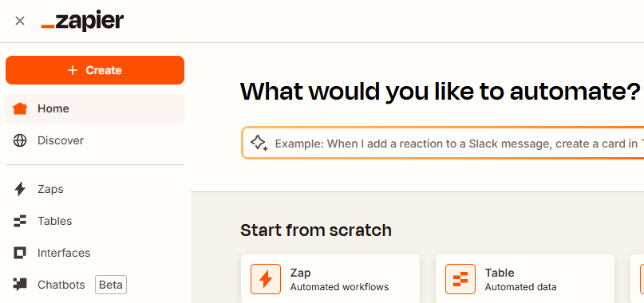The width and height of the screenshot is (644, 303).
Task: Click the Zapier logo
Action: point(82,21)
